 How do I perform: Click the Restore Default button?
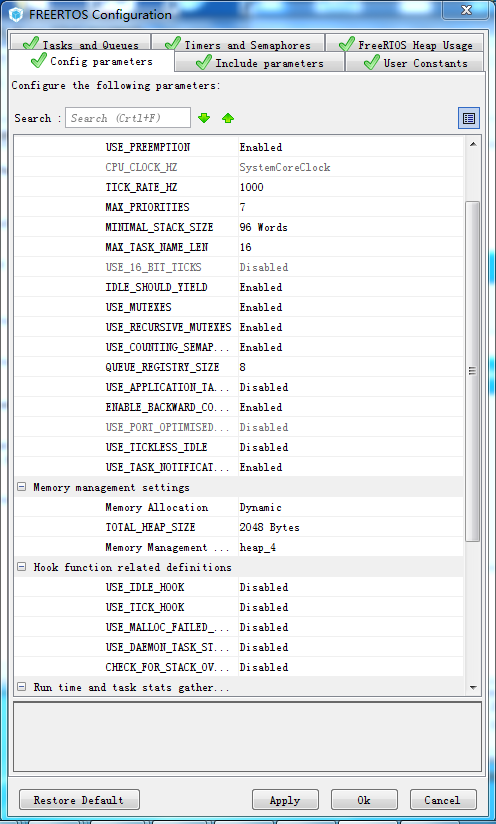(79, 800)
